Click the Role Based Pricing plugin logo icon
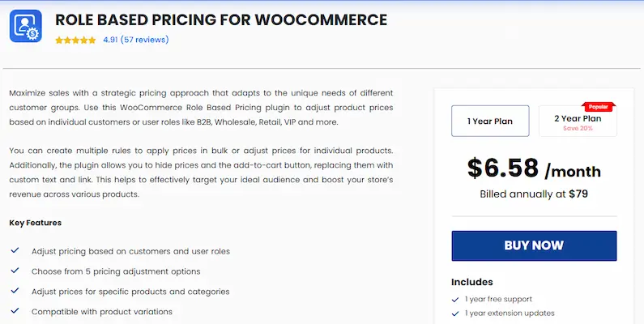The height and width of the screenshot is (324, 644). (x=25, y=26)
